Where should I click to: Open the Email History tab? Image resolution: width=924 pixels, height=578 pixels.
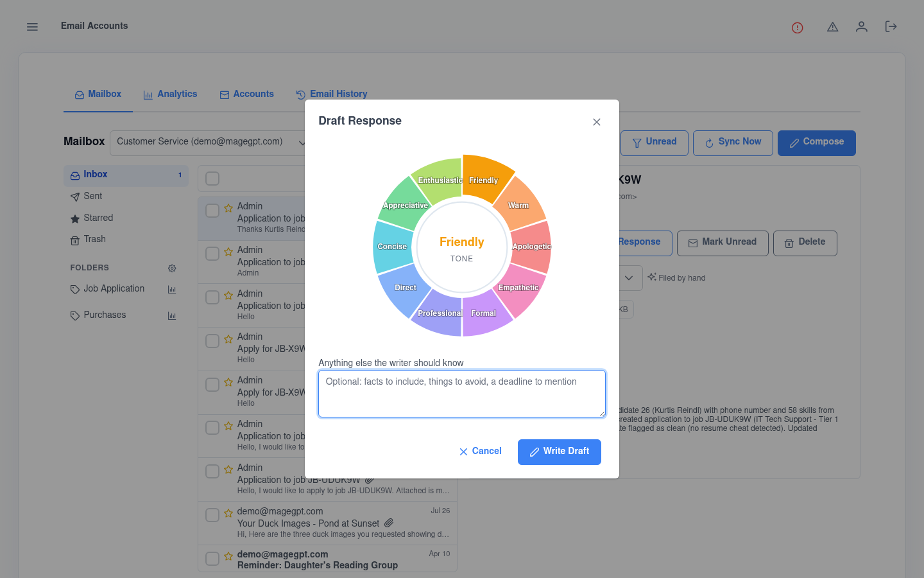[332, 94]
